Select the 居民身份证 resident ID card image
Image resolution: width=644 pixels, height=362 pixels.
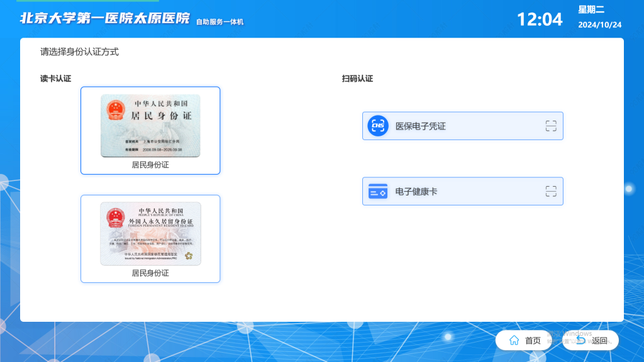pyautogui.click(x=150, y=126)
